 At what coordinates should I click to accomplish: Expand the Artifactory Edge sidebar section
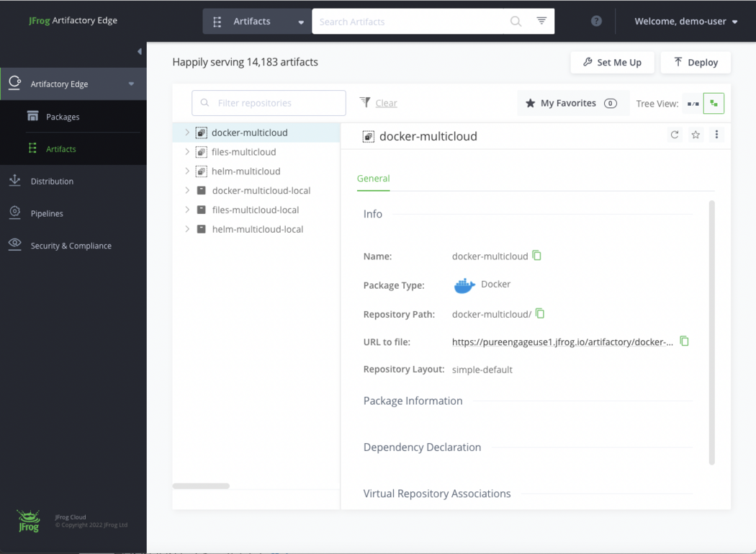73,84
